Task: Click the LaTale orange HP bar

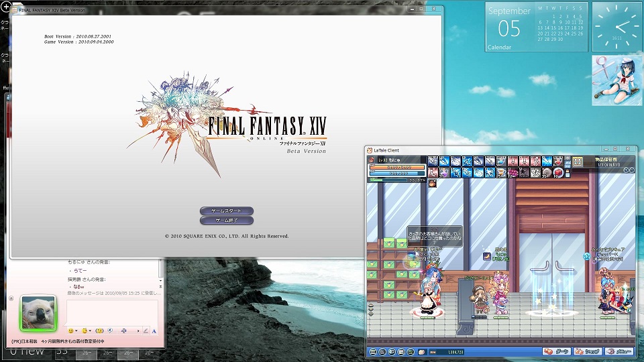Action: click(397, 167)
